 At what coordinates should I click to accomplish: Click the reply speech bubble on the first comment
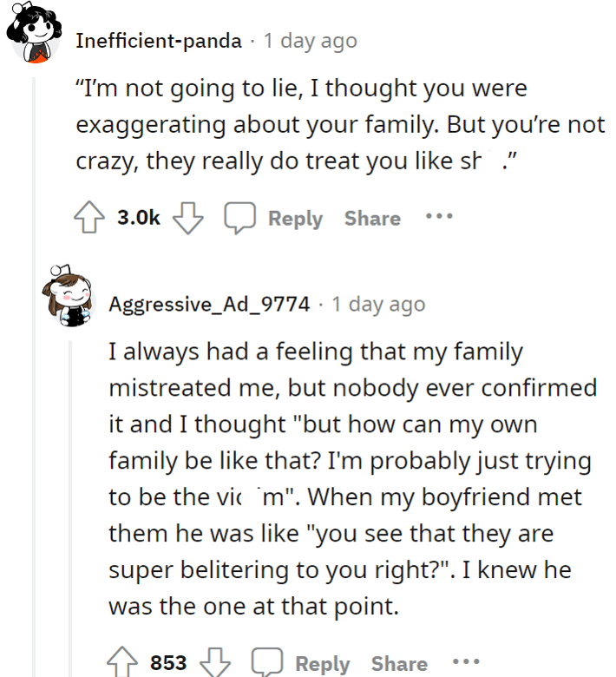(x=239, y=218)
